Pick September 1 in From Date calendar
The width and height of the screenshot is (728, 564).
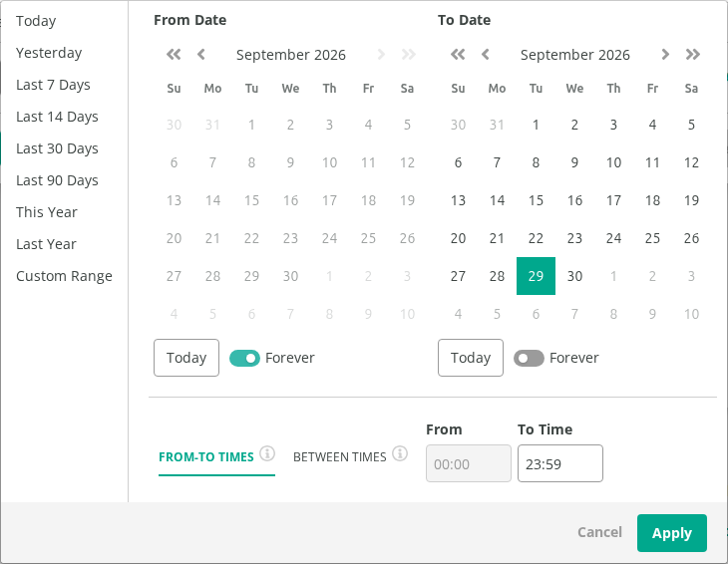coord(251,125)
